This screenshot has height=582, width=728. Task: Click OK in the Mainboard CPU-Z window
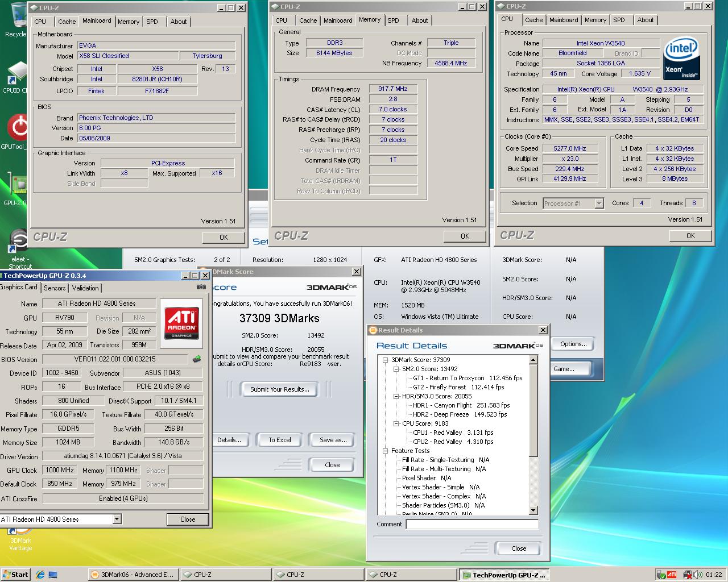[x=224, y=238]
